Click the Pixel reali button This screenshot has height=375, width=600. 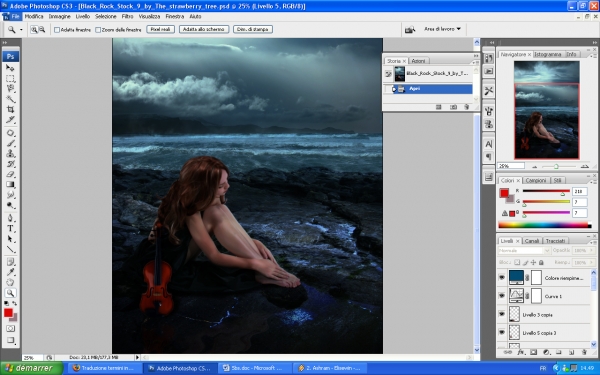click(x=160, y=29)
